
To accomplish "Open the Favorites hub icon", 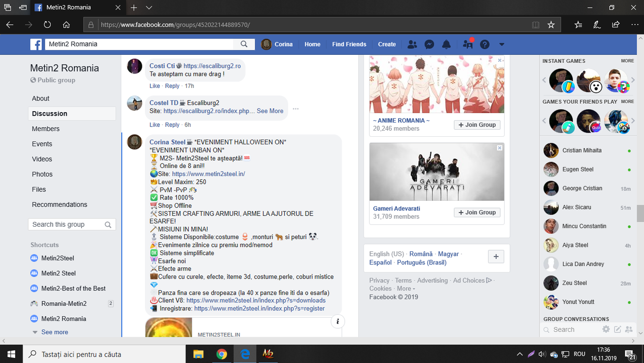I will point(578,25).
